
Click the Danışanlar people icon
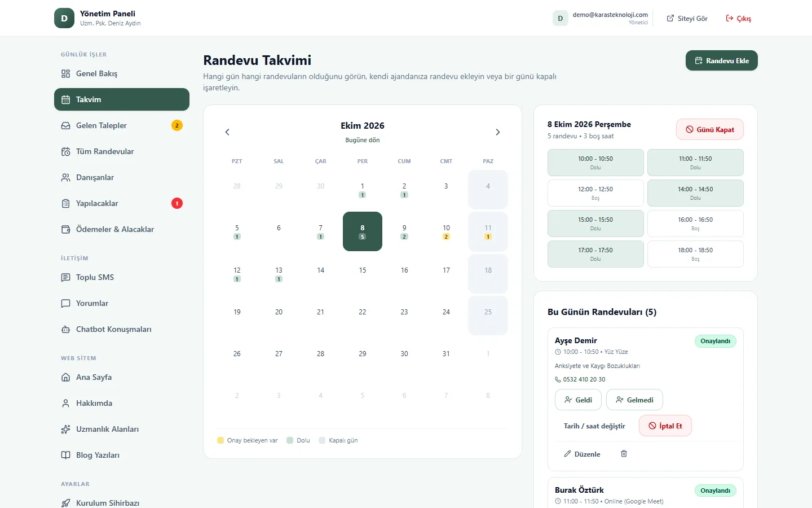[x=65, y=177]
